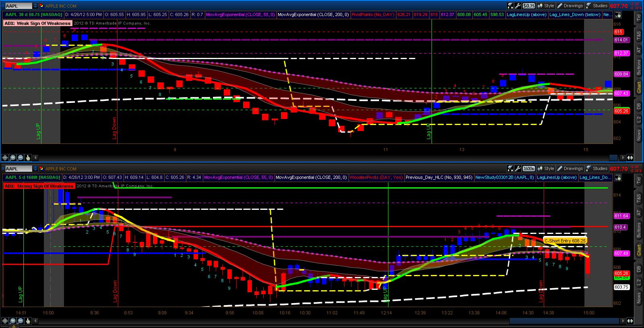Click 611.64 price label on lower axis

tap(621, 216)
